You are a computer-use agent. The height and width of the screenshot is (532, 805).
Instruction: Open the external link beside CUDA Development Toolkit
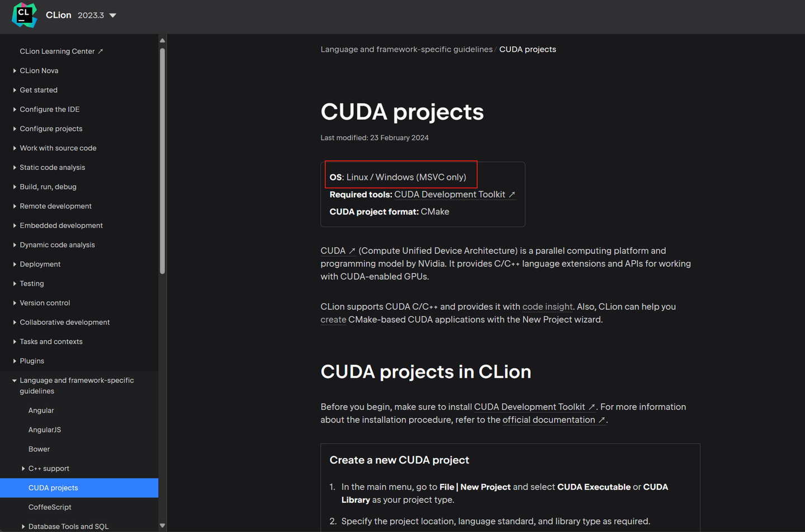point(512,194)
